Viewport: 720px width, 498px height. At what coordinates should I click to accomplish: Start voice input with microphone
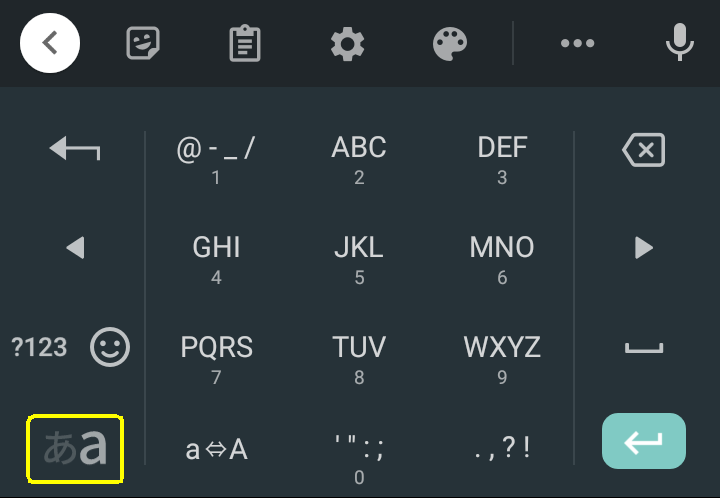tap(680, 42)
